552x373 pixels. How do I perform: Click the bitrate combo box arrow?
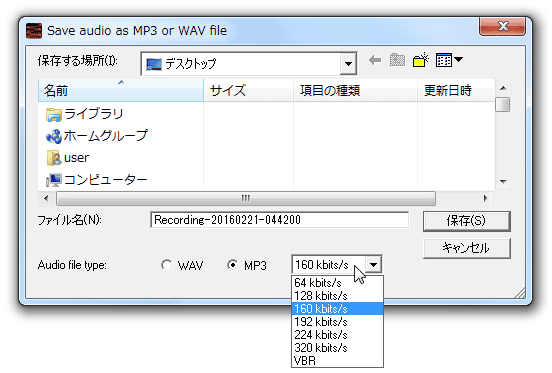(x=374, y=264)
